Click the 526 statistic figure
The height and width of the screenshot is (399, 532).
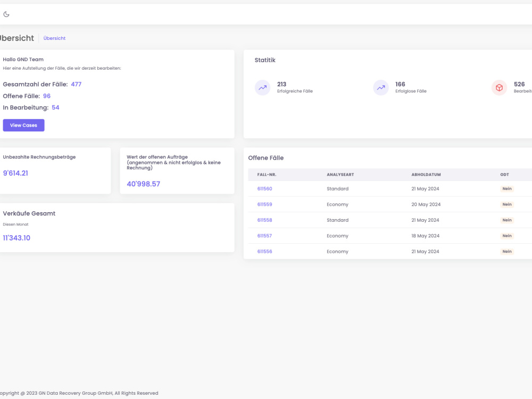(x=519, y=84)
